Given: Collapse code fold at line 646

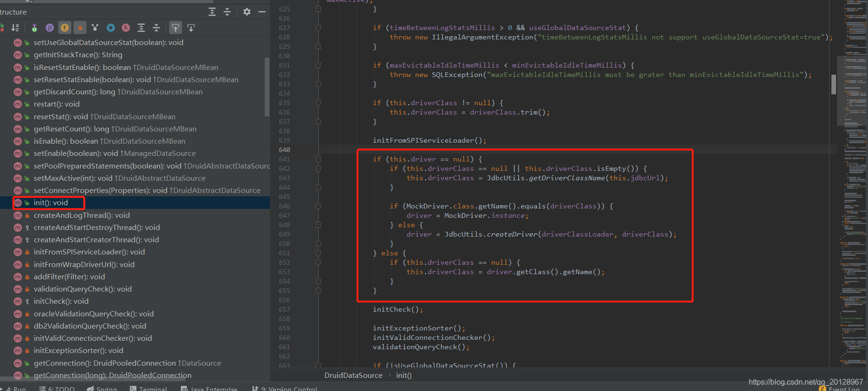Looking at the screenshot, I should click(318, 206).
